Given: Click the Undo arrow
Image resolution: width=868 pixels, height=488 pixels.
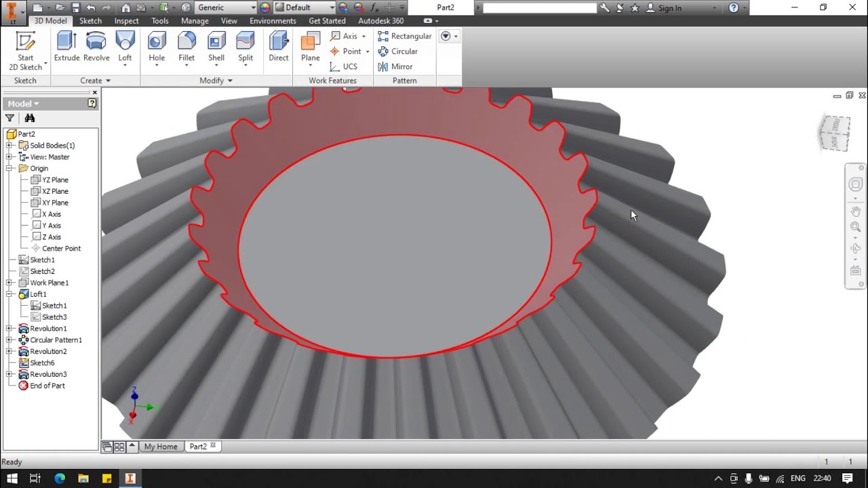Looking at the screenshot, I should [91, 7].
